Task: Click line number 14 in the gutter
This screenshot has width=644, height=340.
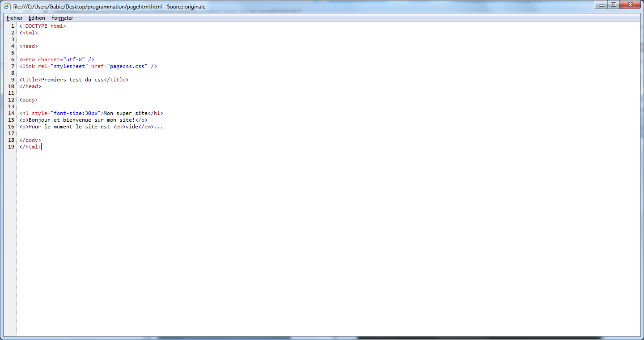Action: pyautogui.click(x=12, y=113)
